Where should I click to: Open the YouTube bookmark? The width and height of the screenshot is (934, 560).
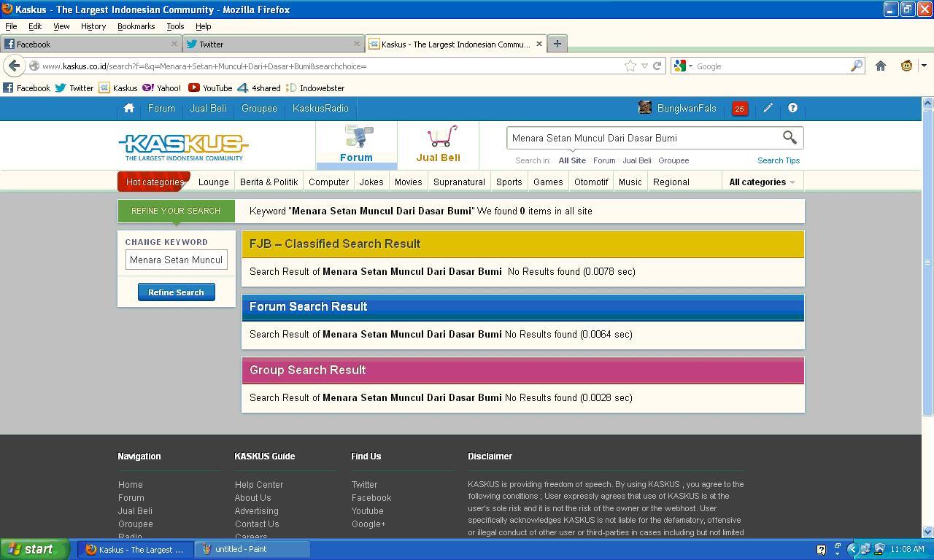click(x=210, y=87)
